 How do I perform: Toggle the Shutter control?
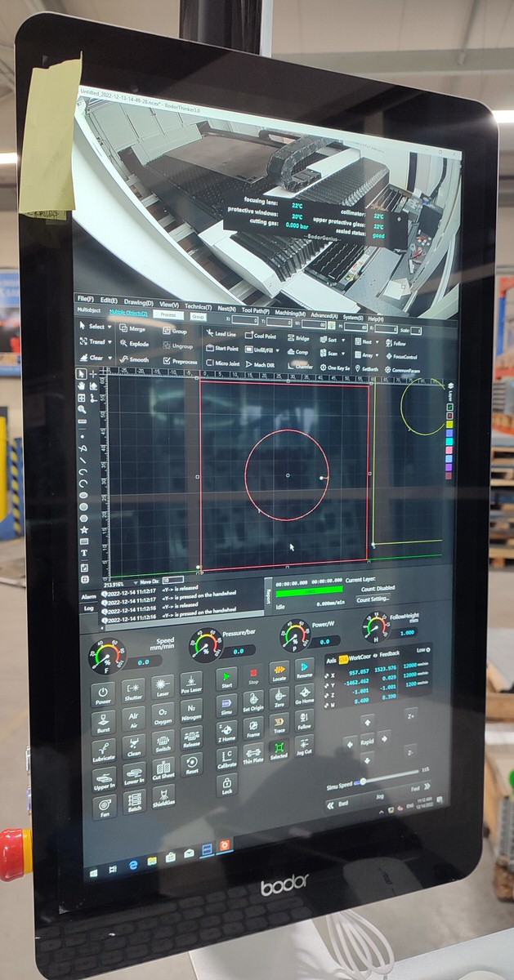coord(133,692)
